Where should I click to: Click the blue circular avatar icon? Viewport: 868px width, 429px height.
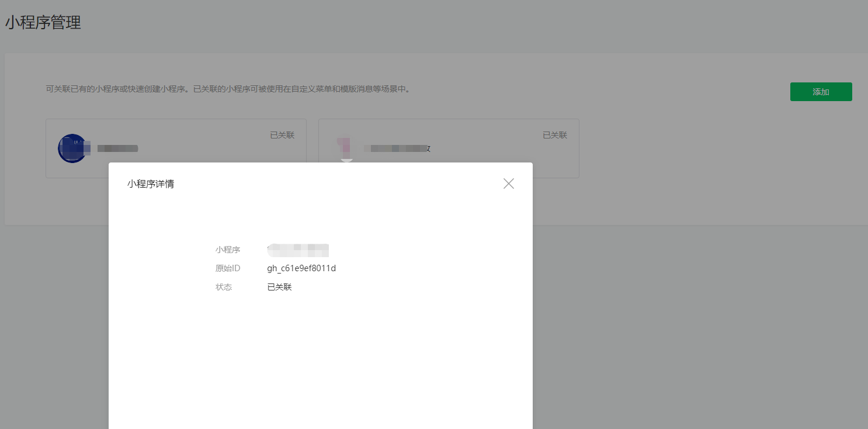(72, 148)
